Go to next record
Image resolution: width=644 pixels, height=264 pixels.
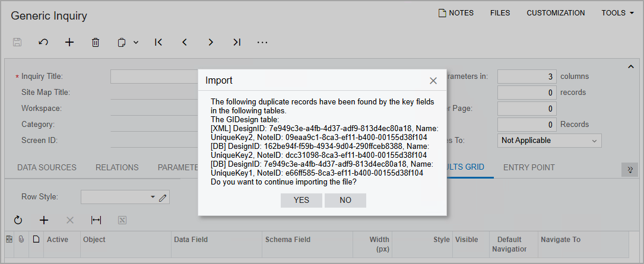[211, 42]
